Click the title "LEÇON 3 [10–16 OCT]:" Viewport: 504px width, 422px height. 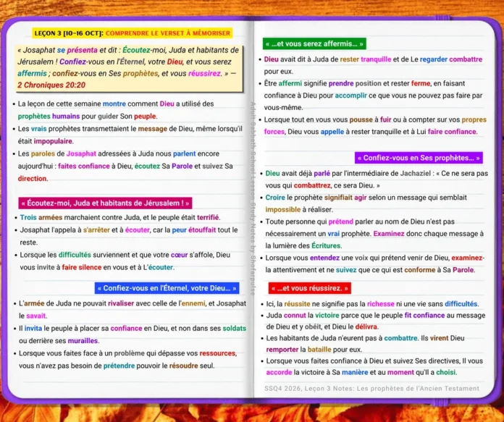[x=69, y=33]
